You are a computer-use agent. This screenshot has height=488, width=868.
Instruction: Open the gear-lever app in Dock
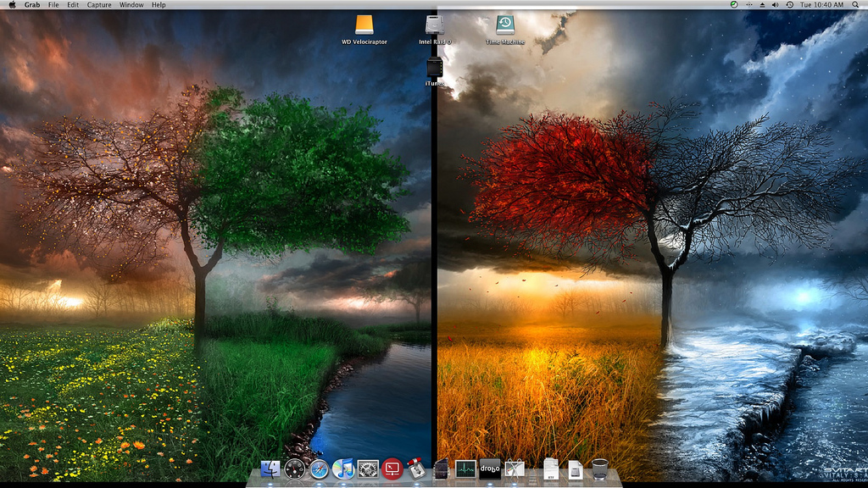pyautogui.click(x=416, y=469)
